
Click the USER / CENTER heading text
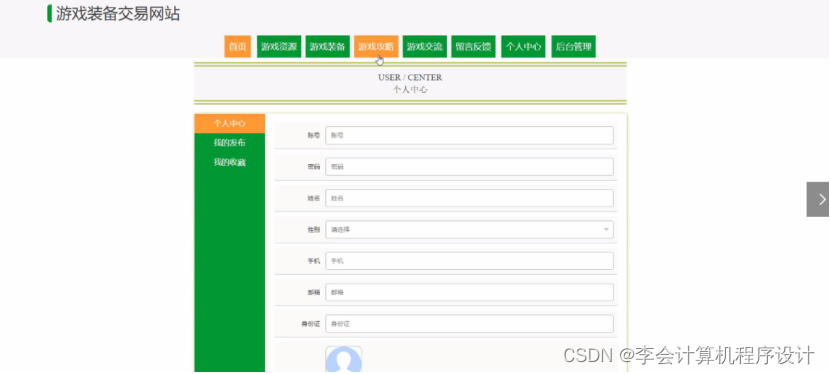(410, 77)
